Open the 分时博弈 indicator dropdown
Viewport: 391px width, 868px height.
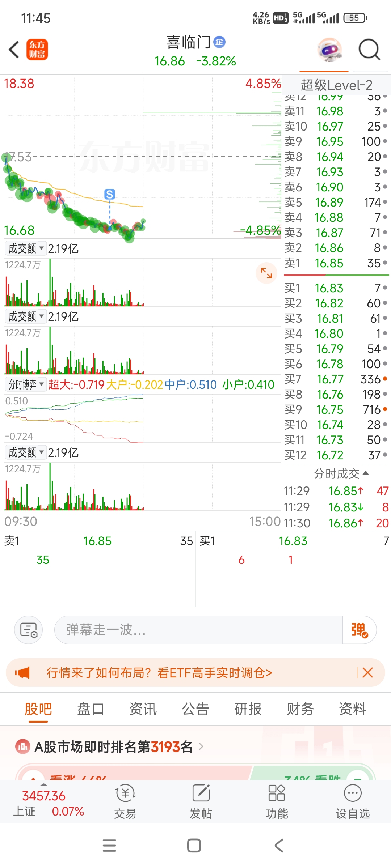(26, 384)
